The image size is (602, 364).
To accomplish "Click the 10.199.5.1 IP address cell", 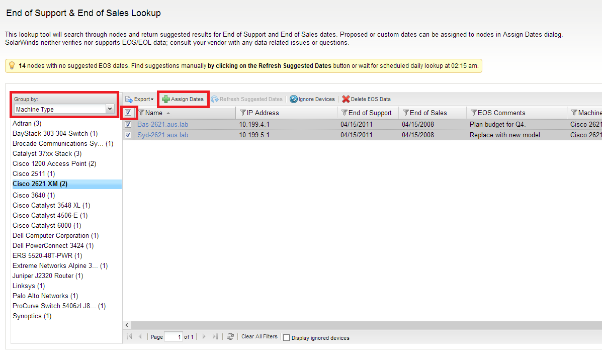I will coord(254,135).
